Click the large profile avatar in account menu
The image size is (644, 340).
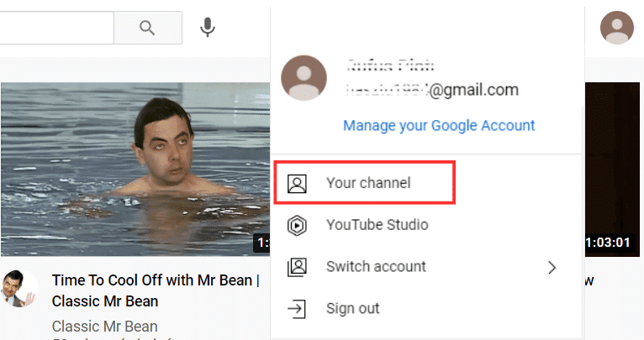click(x=304, y=78)
